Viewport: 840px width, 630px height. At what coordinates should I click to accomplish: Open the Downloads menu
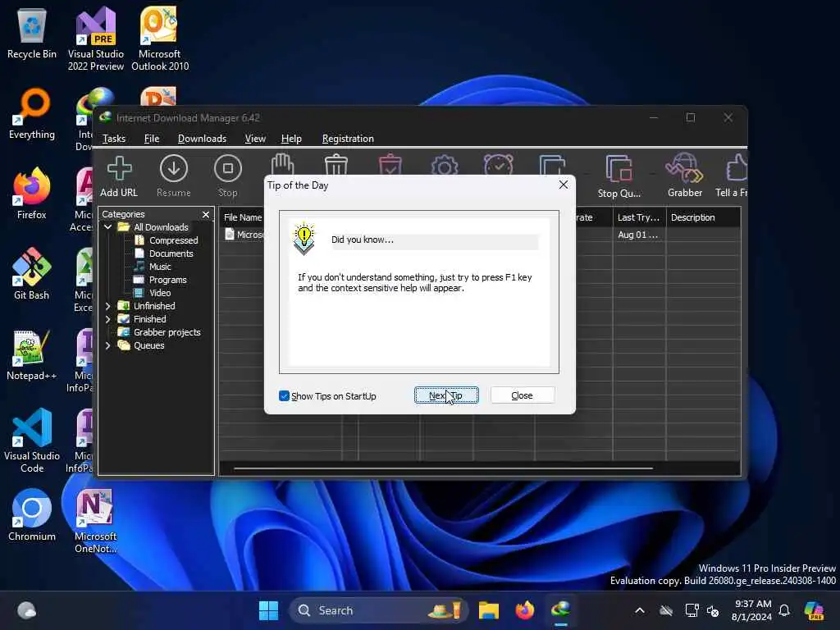tap(202, 138)
